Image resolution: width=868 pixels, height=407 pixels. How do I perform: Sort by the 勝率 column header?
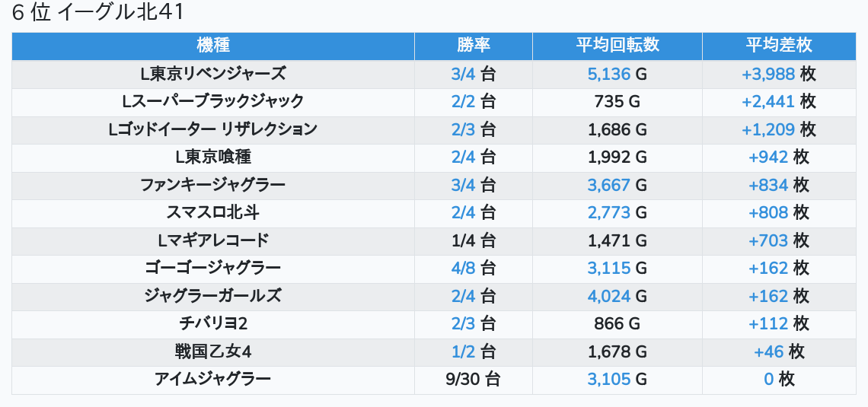click(473, 46)
